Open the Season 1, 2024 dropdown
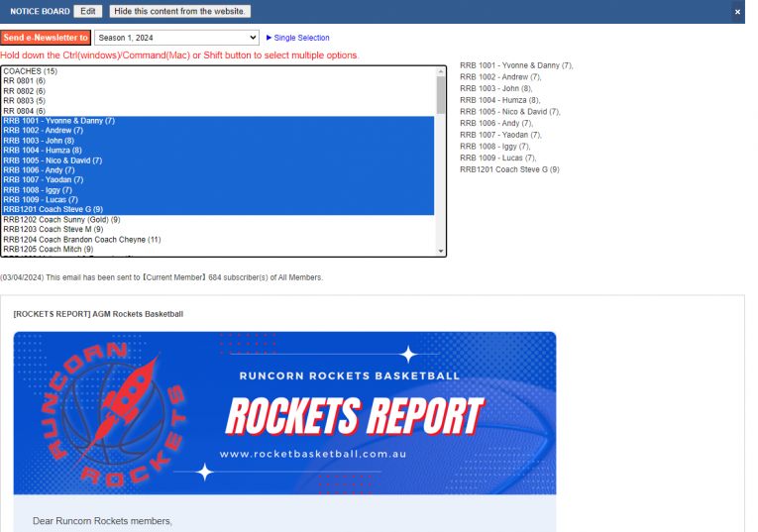The image size is (758, 532). [x=177, y=38]
